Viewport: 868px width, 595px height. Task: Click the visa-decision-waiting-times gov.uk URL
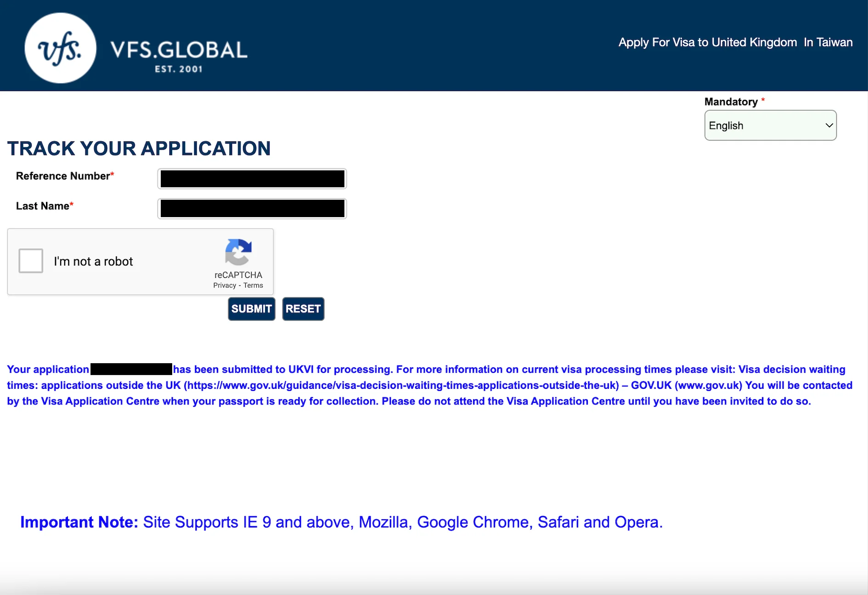pyautogui.click(x=401, y=385)
